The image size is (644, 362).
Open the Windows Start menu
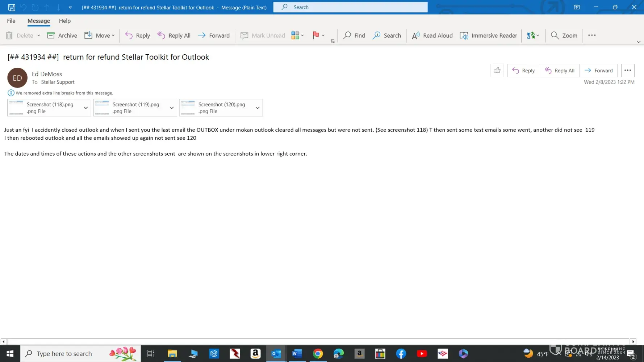(x=10, y=354)
